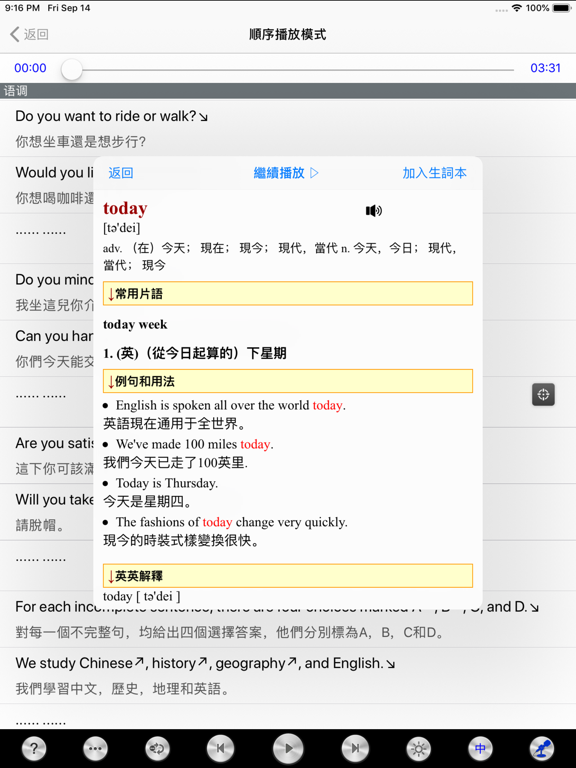Select sentence 'Do you want to ride or walk?'

[x=112, y=116]
